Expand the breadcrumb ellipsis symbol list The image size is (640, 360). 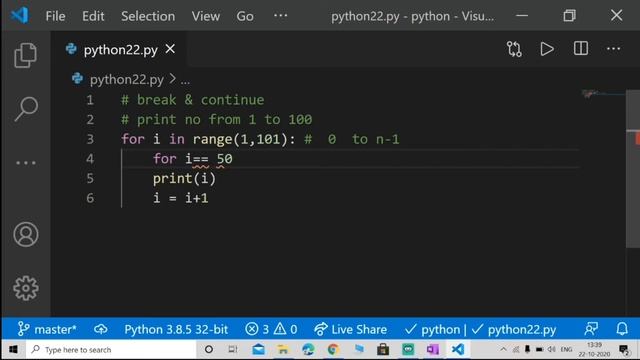pyautogui.click(x=185, y=81)
